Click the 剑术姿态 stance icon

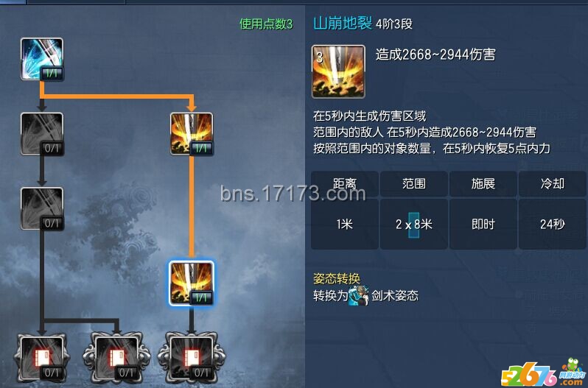coord(359,296)
